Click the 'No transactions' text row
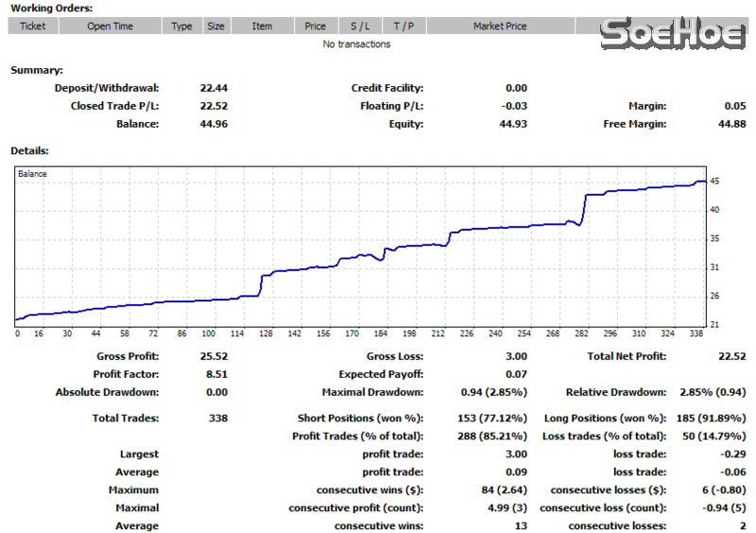This screenshot has width=756, height=533. [x=356, y=44]
